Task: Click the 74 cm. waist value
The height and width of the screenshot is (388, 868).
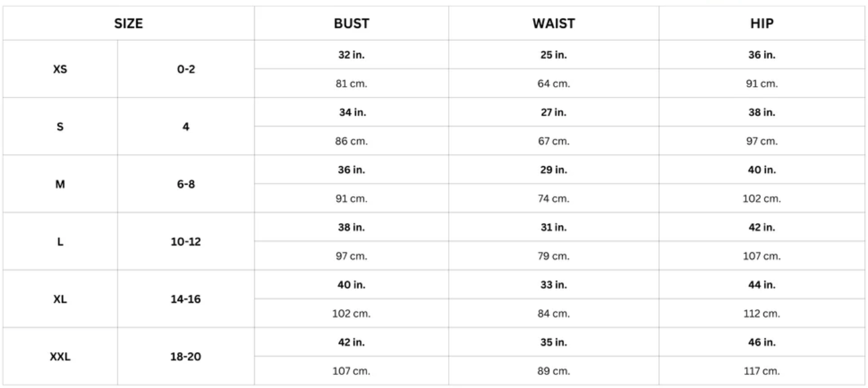Action: coord(553,199)
